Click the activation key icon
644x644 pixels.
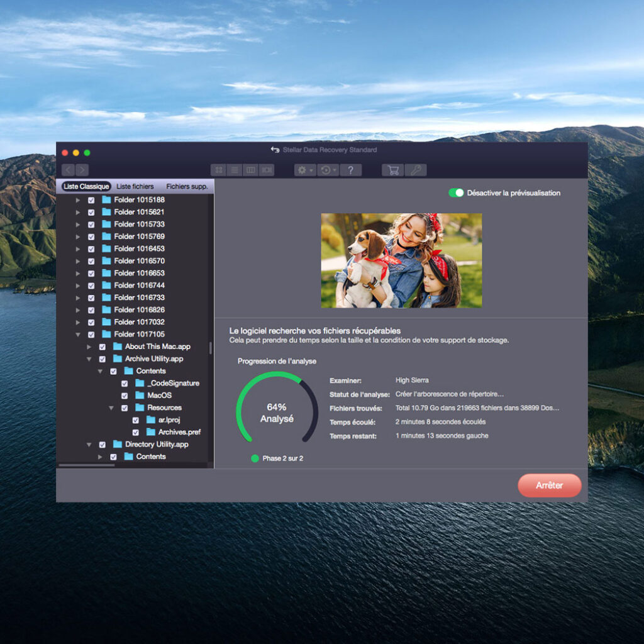pyautogui.click(x=416, y=170)
